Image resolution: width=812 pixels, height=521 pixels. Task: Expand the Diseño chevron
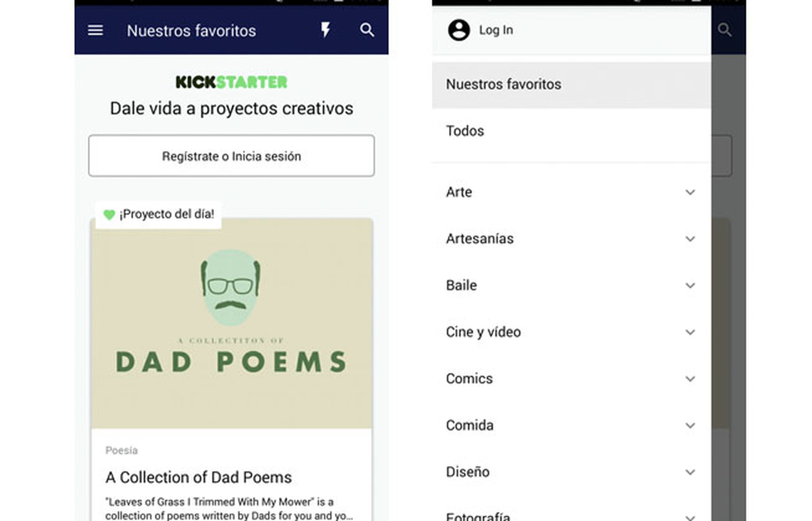coord(690,473)
